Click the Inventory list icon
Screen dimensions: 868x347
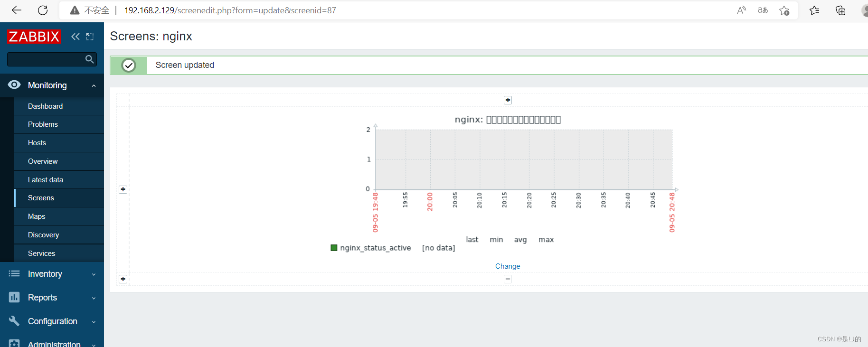(14, 273)
